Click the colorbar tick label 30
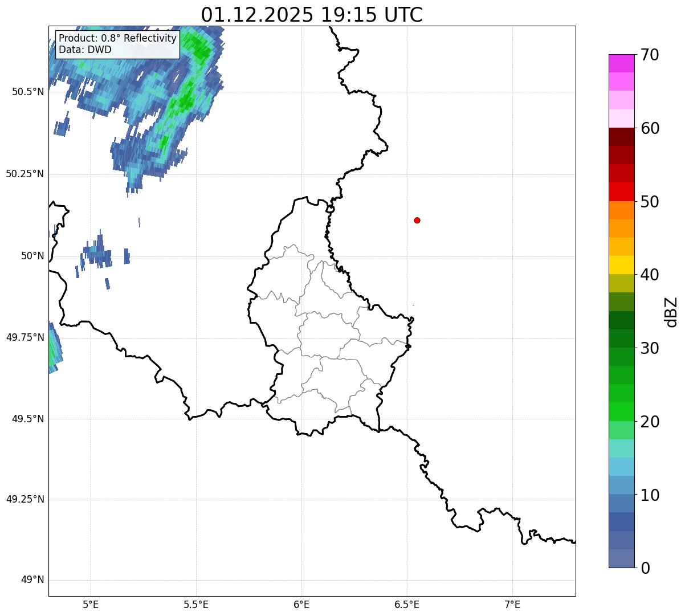685x616 pixels. click(x=650, y=348)
